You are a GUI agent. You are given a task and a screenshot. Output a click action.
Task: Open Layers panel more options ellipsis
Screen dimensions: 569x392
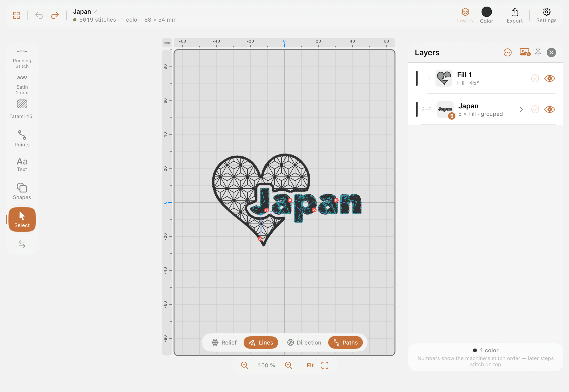pos(507,52)
